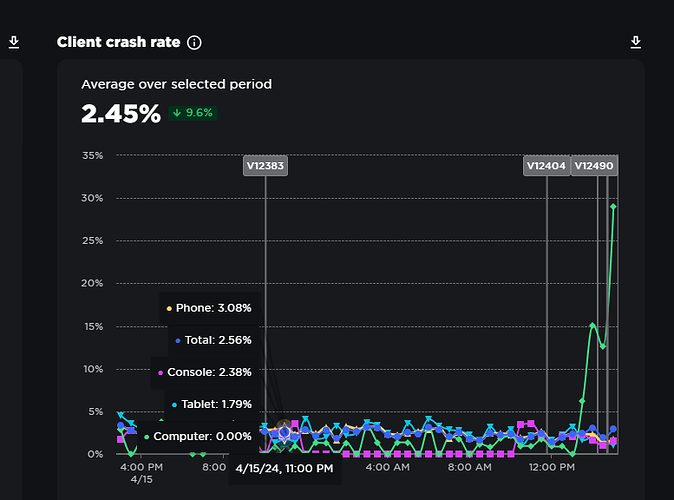This screenshot has height=500, width=674.
Task: Click the Computer peak point near 30%
Action: 613,207
